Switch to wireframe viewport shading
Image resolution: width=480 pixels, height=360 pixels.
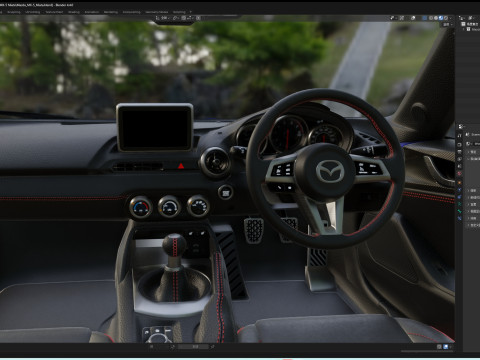pyautogui.click(x=431, y=18)
